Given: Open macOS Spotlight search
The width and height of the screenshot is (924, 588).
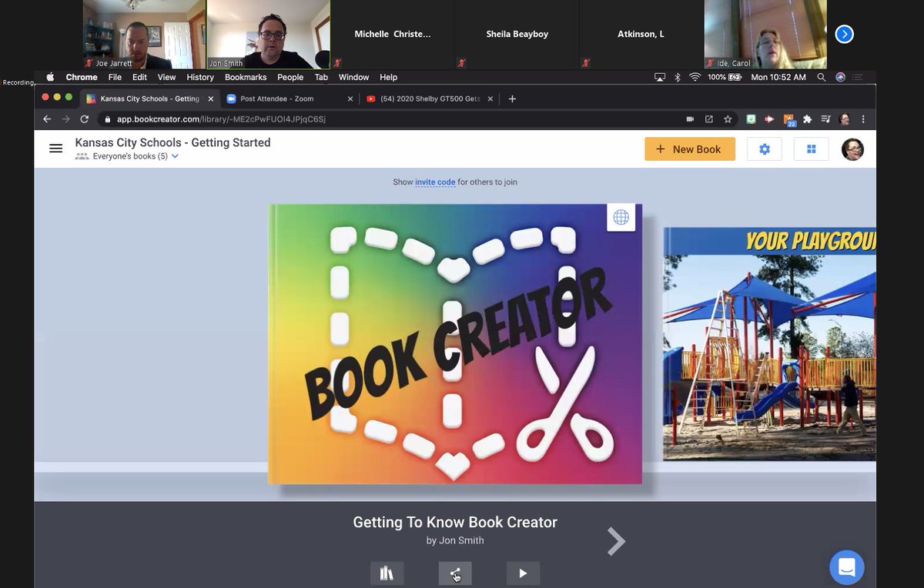Looking at the screenshot, I should [x=822, y=77].
